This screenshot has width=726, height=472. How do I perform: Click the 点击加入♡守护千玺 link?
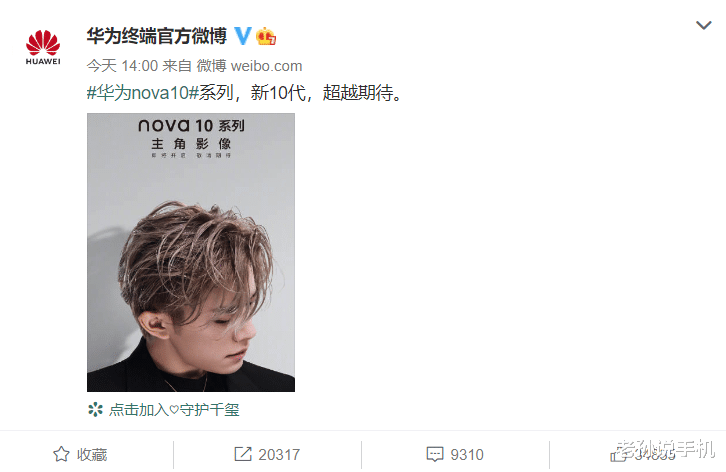(174, 409)
